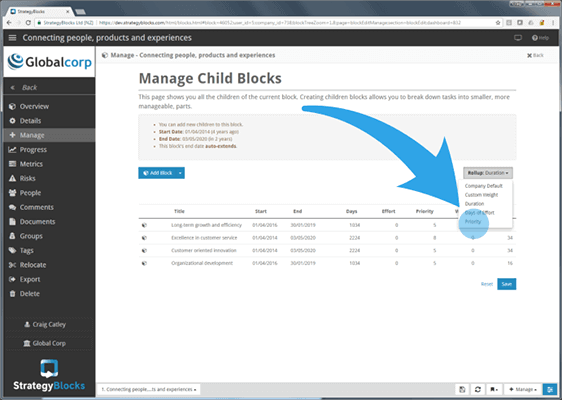Click the refresh icon in bottom toolbar

(x=478, y=389)
